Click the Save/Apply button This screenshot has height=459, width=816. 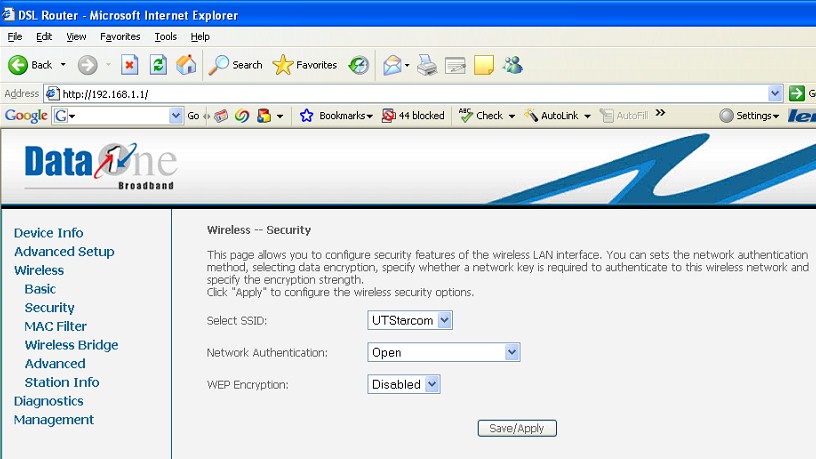point(517,428)
